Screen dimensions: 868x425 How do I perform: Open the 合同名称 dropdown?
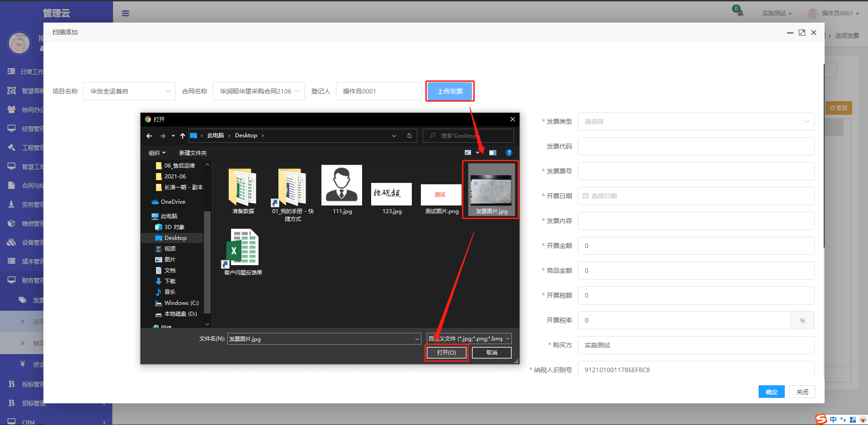pyautogui.click(x=259, y=91)
